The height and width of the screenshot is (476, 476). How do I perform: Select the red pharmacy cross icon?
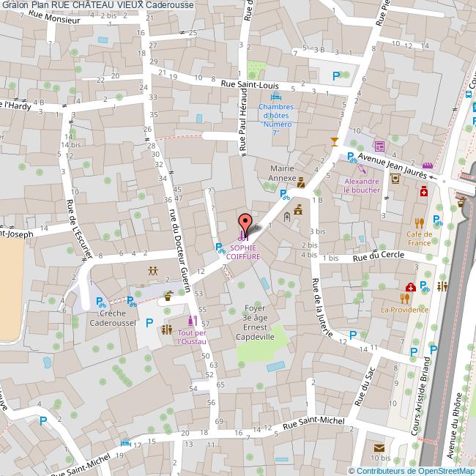pyautogui.click(x=423, y=192)
